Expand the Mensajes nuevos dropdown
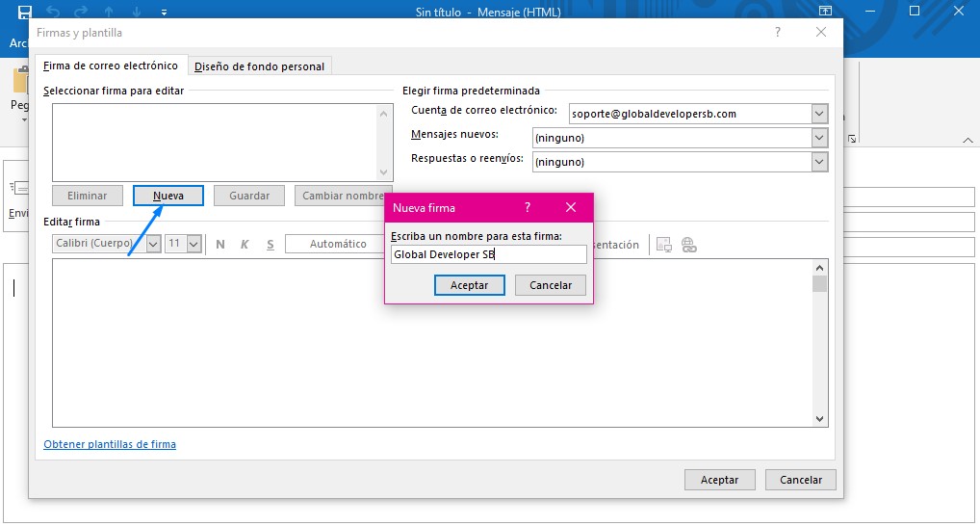The height and width of the screenshot is (526, 980). (818, 138)
